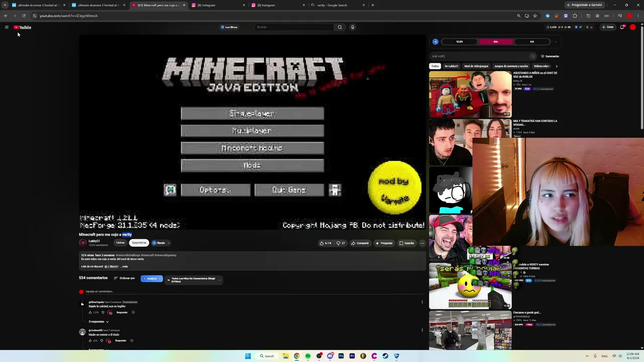The height and width of the screenshot is (362, 644).
Task: Open the 'serás mi novia?' video thumbnail
Action: (470, 285)
